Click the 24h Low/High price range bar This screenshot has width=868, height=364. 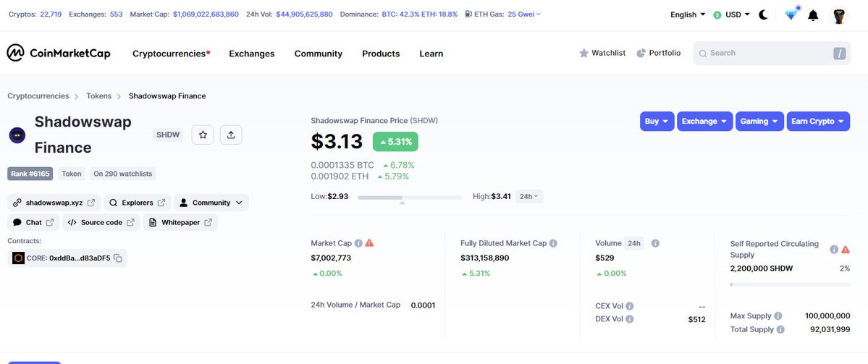(x=410, y=198)
